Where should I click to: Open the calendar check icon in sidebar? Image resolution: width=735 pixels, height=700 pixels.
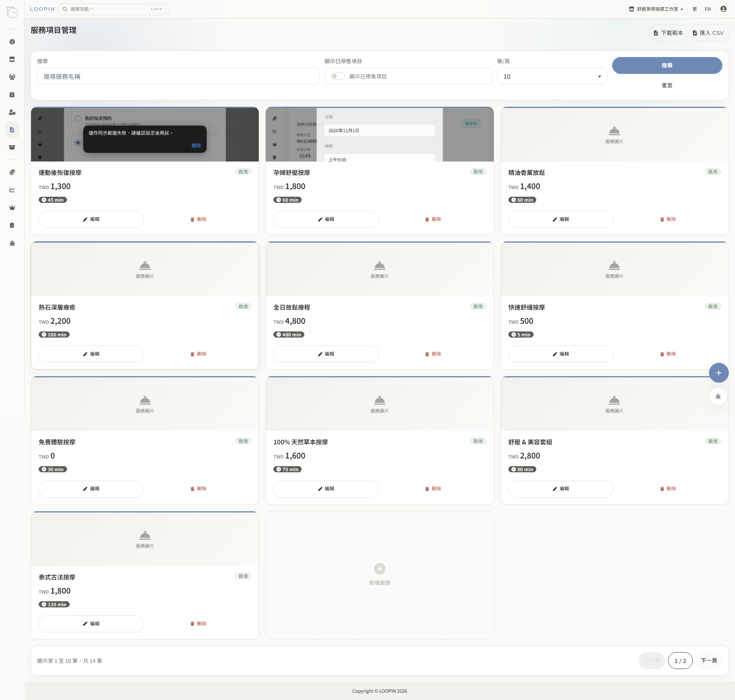pyautogui.click(x=12, y=95)
